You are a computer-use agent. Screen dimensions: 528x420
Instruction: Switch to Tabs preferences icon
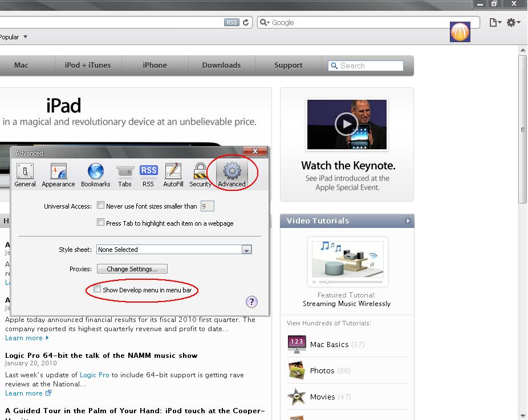(x=125, y=174)
